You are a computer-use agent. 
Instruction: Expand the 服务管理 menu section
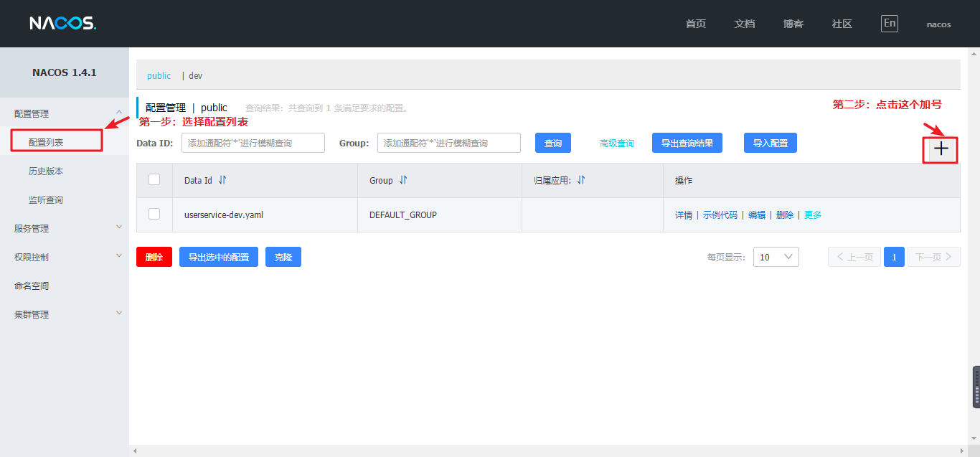[119, 227]
